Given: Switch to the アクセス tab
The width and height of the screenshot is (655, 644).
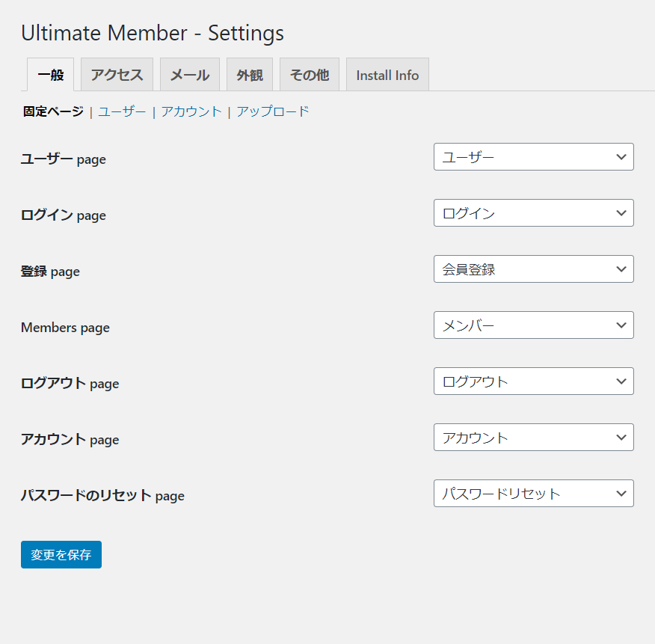Looking at the screenshot, I should click(117, 74).
